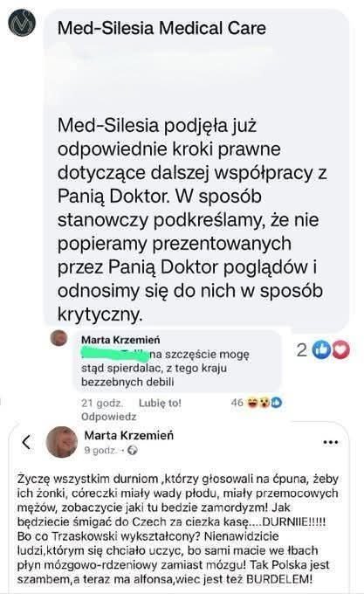
Task: Open Med-Silesia Medical Care logo avatar
Action: (22, 23)
